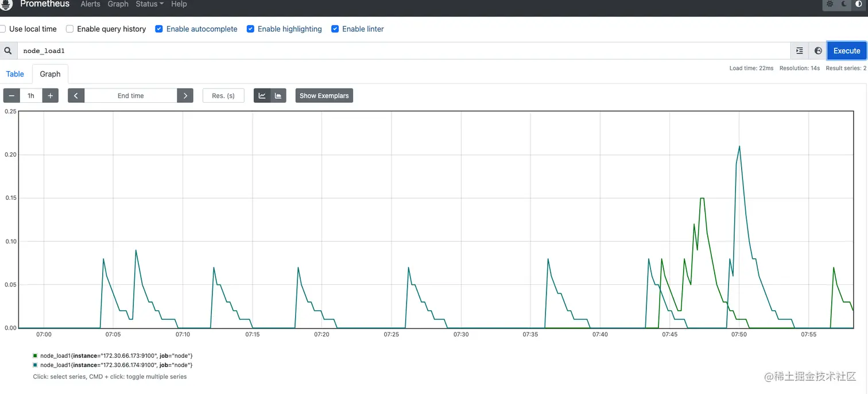
Task: Click the Execute button
Action: click(x=847, y=51)
